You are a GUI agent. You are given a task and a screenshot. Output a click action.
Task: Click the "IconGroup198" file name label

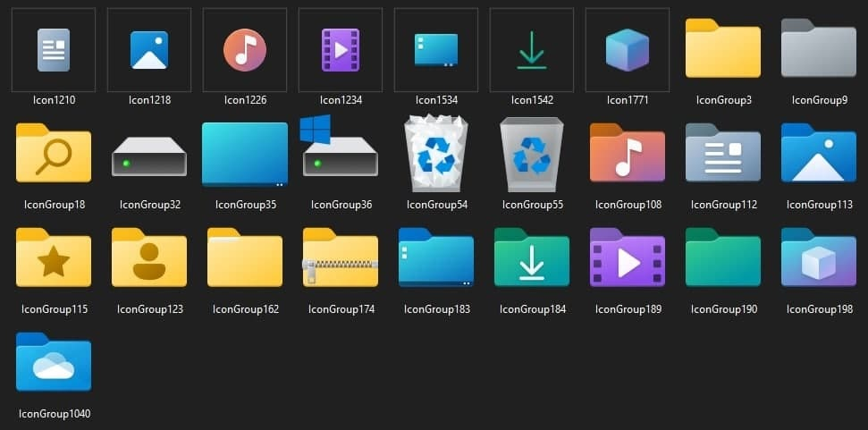pyautogui.click(x=820, y=308)
